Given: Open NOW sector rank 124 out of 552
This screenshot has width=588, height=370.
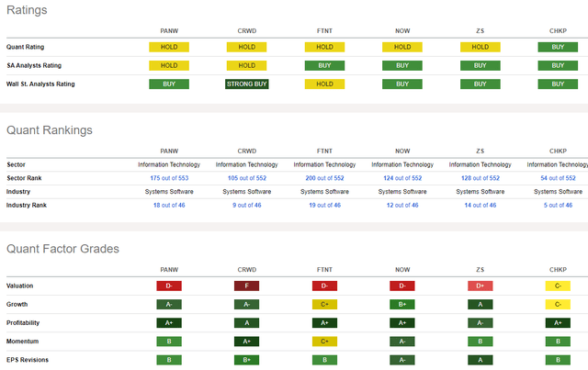Looking at the screenshot, I should tap(402, 178).
